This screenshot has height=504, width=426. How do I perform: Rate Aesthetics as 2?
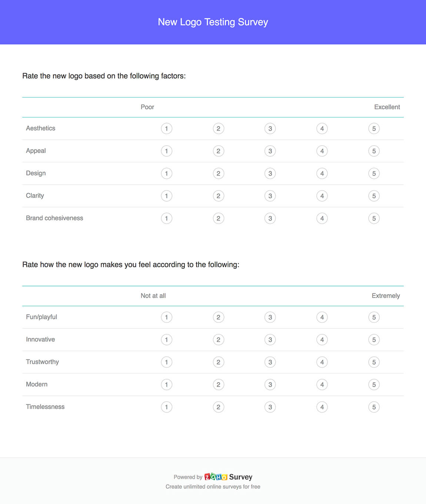pos(218,129)
